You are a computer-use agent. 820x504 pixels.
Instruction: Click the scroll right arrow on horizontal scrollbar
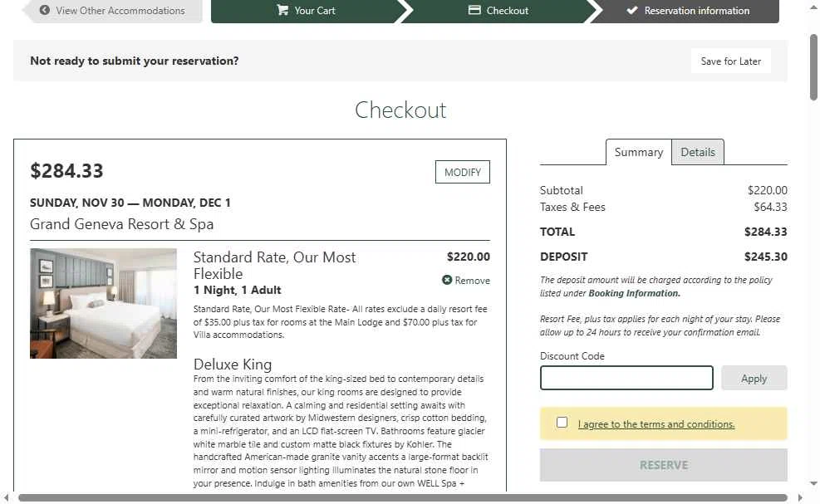click(799, 497)
